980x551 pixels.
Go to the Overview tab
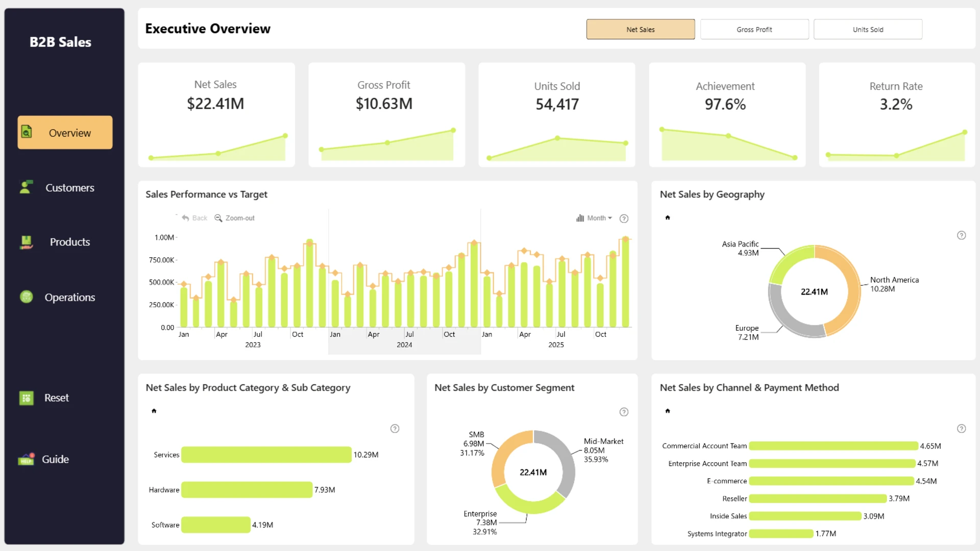[x=65, y=133]
